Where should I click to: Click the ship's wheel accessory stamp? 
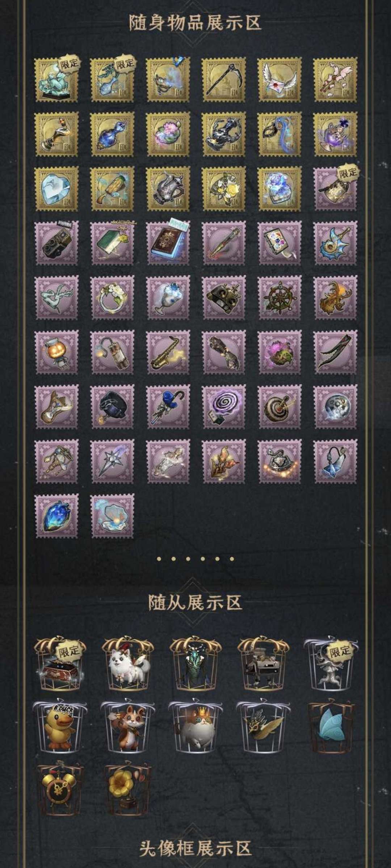pos(280,298)
